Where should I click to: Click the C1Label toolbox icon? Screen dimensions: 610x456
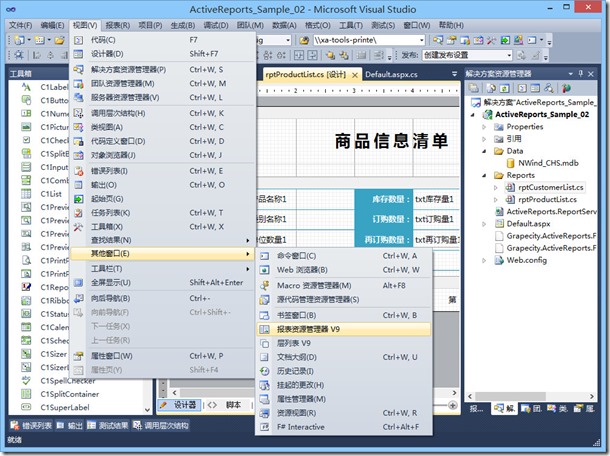[x=26, y=87]
